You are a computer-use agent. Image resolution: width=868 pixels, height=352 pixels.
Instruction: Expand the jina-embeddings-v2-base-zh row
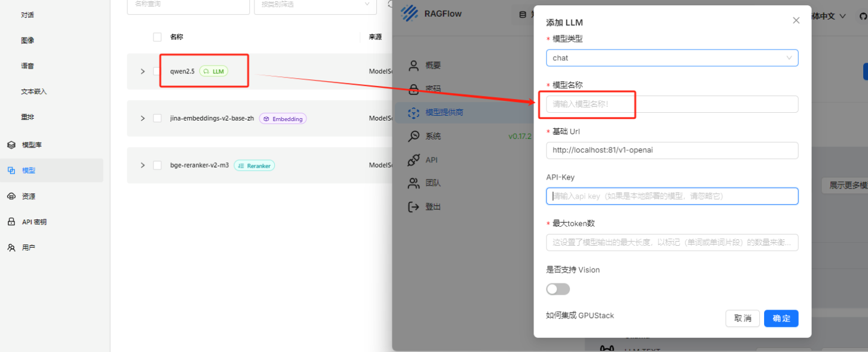(x=142, y=118)
